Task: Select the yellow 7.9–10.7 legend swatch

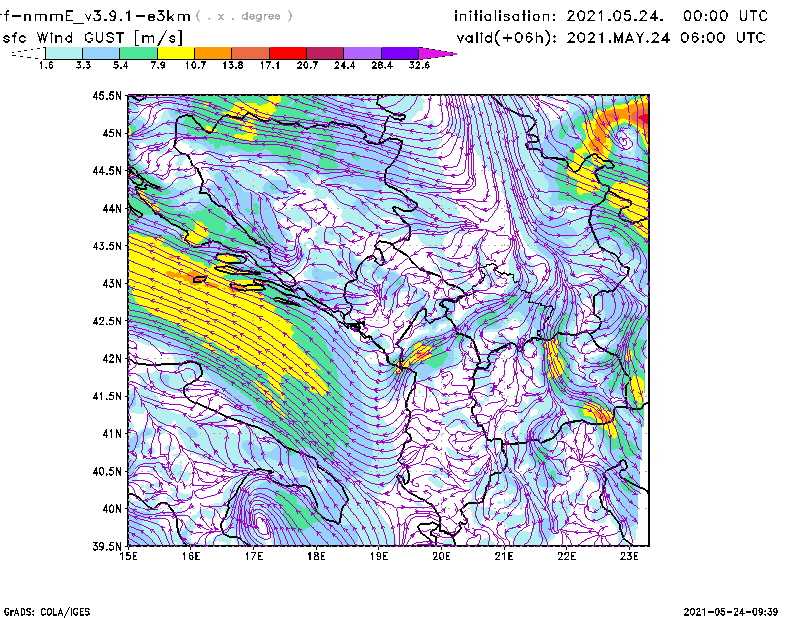Action: 176,53
